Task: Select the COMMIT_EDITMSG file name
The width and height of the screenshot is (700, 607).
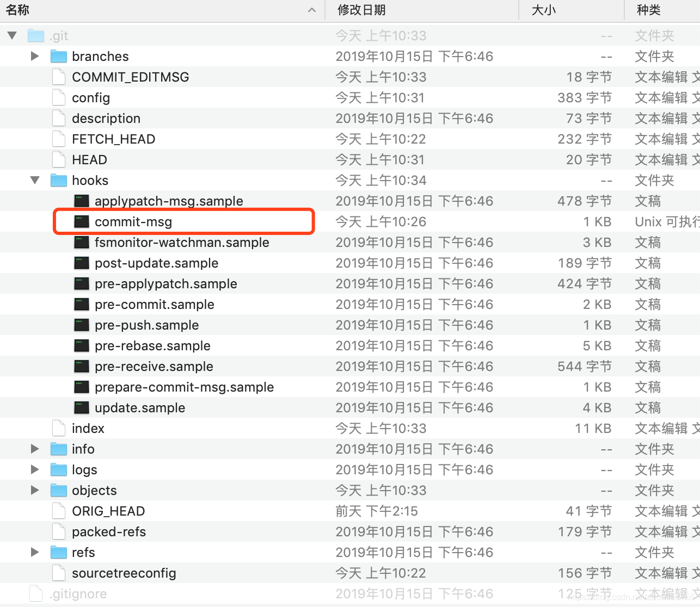Action: coord(131,77)
